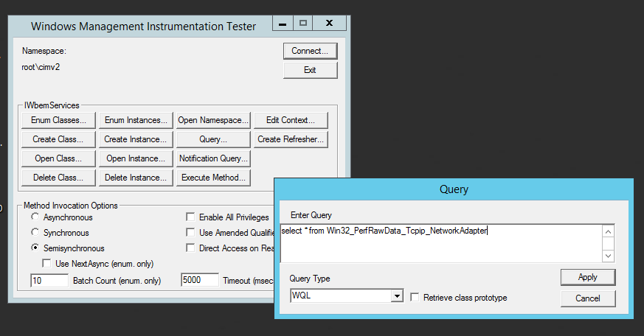Click Open Instance... button

[136, 158]
